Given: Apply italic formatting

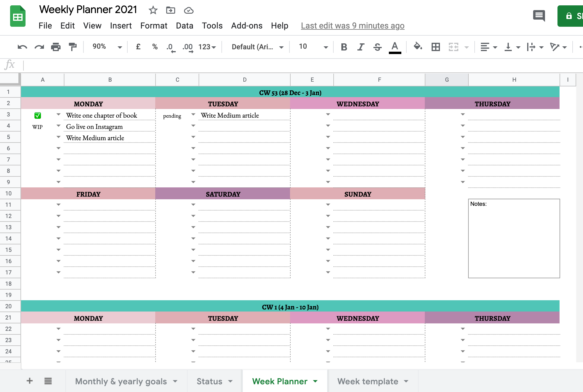Looking at the screenshot, I should pos(360,47).
